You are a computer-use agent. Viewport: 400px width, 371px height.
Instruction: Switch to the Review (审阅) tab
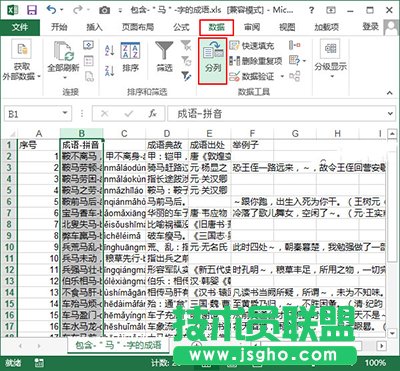click(x=252, y=27)
